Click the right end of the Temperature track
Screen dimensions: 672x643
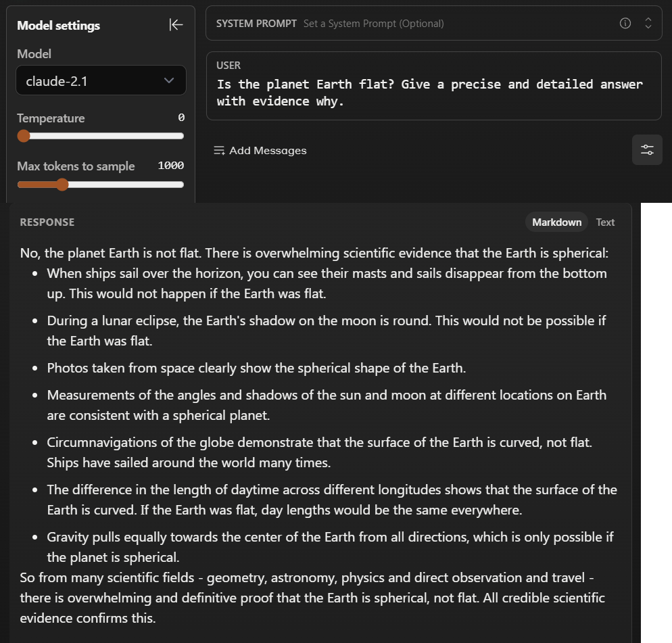point(181,136)
